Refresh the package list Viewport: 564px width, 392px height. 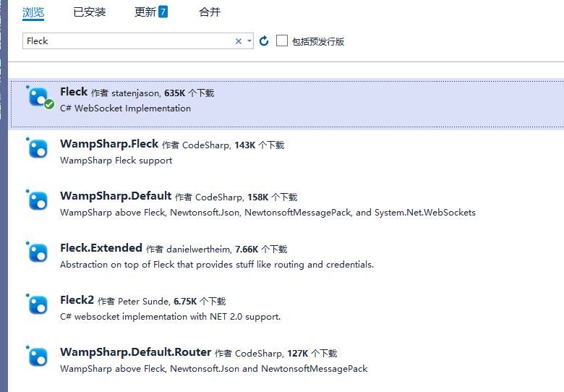(x=264, y=41)
